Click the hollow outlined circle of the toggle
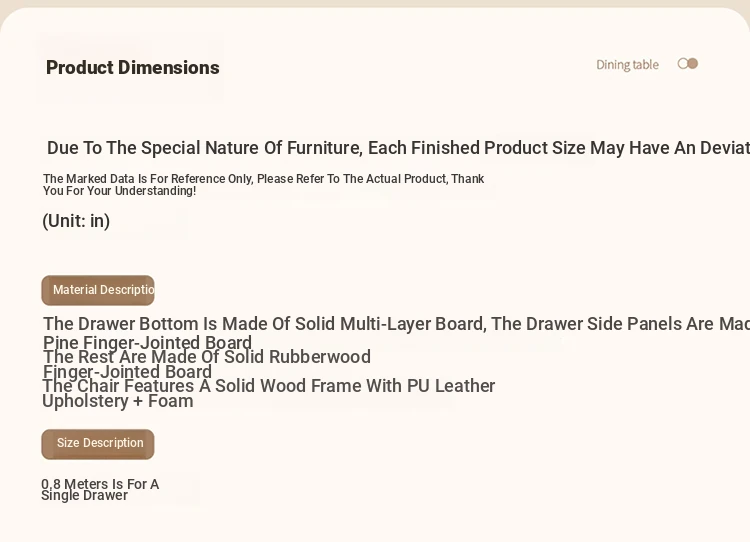Image resolution: width=750 pixels, height=542 pixels. (683, 64)
